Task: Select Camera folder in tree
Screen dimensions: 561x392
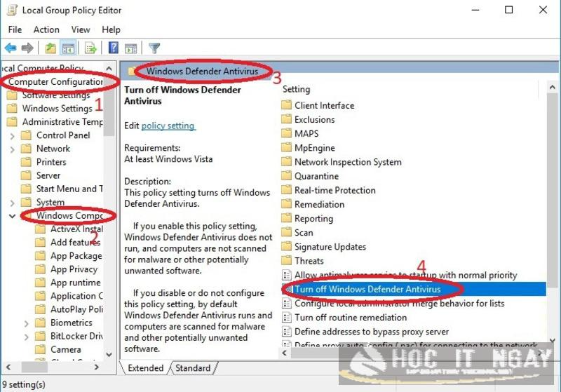Action: tap(58, 350)
